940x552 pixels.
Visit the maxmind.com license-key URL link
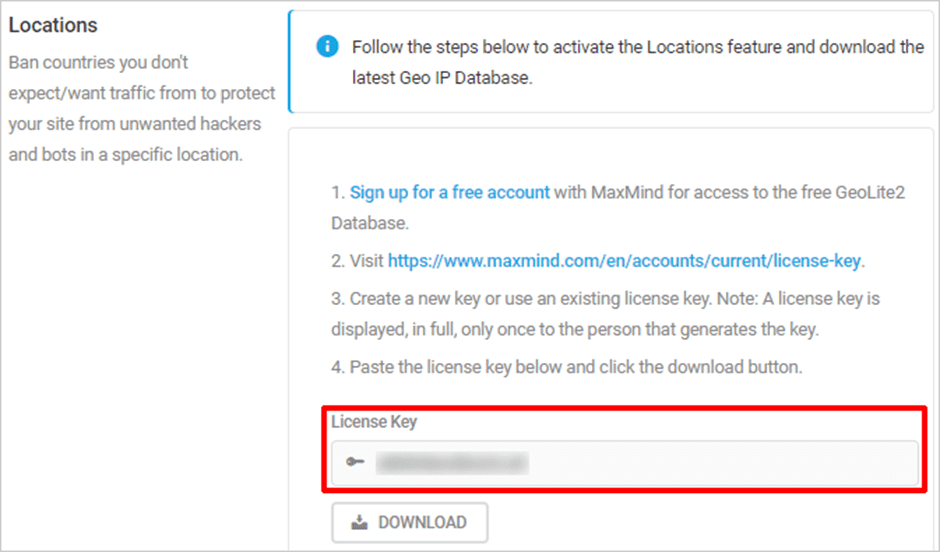[x=624, y=261]
